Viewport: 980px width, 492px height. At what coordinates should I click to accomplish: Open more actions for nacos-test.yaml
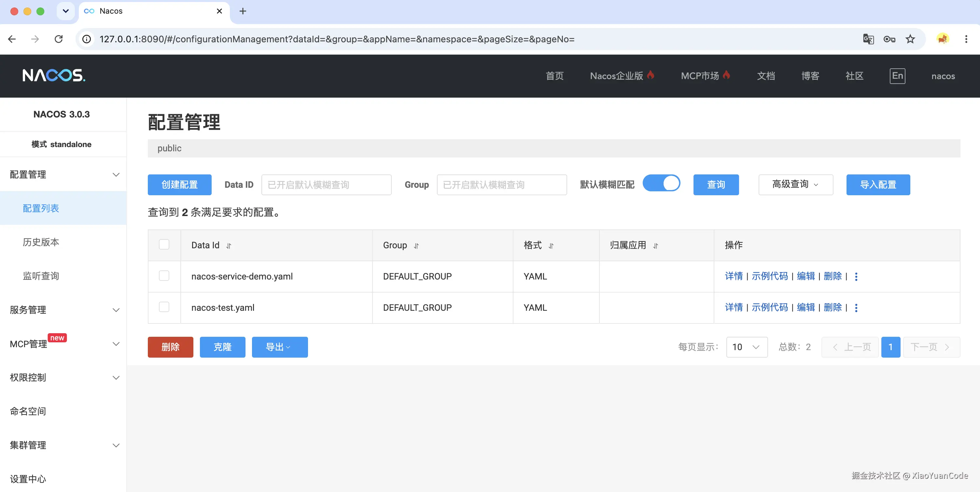pyautogui.click(x=856, y=308)
